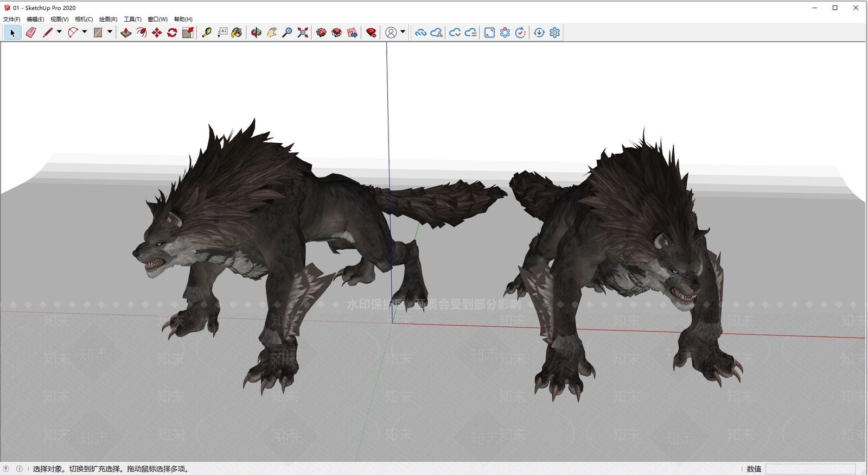This screenshot has height=475, width=868.
Task: Expand the Line tool dropdown arrow
Action: [x=59, y=32]
